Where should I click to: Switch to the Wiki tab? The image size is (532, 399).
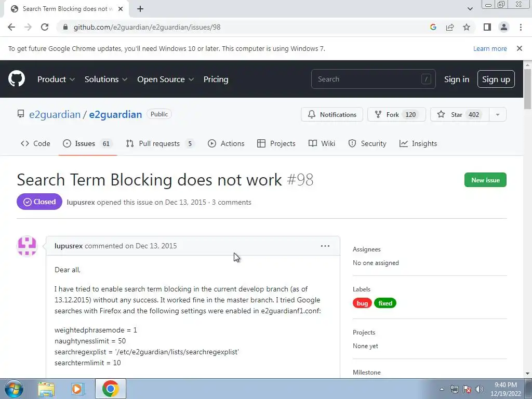click(322, 143)
